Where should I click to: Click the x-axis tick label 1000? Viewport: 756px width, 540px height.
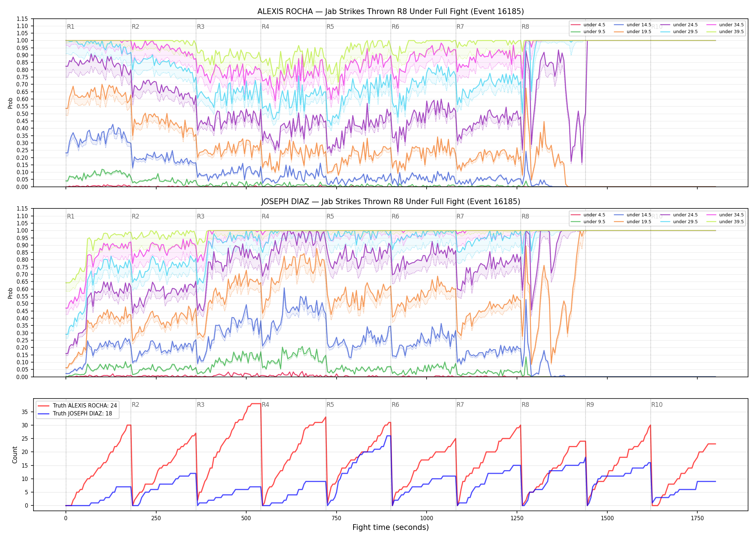click(427, 518)
